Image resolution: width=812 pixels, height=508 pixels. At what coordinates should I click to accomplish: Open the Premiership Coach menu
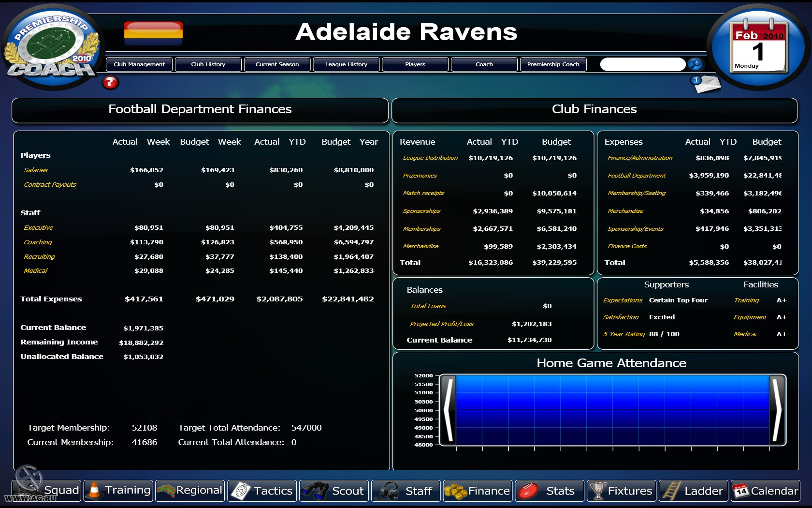click(x=553, y=64)
